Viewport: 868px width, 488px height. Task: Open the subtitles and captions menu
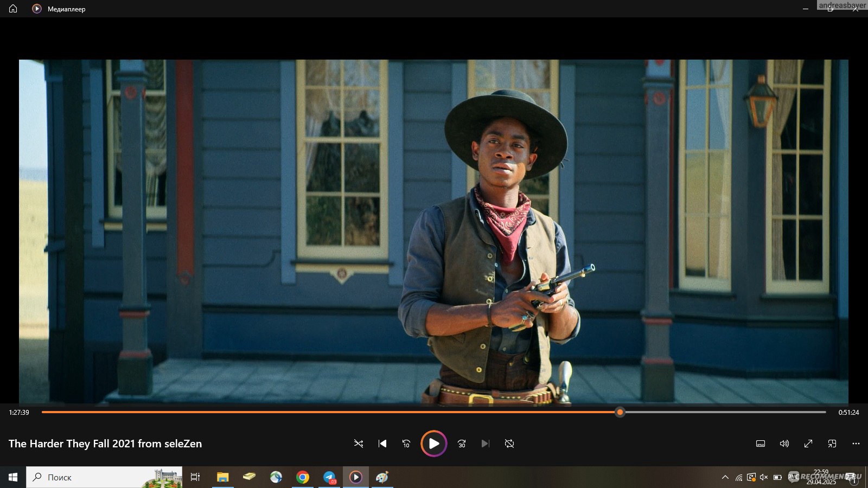(761, 444)
